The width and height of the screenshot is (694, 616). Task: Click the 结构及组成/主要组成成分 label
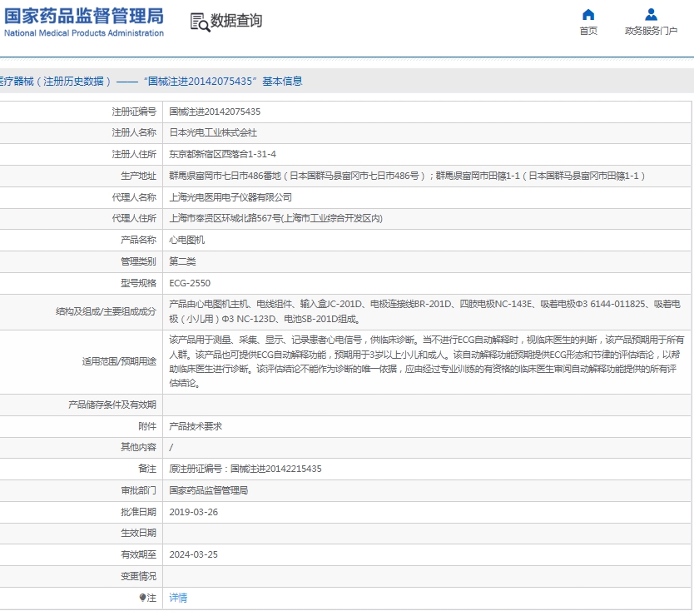click(x=107, y=311)
